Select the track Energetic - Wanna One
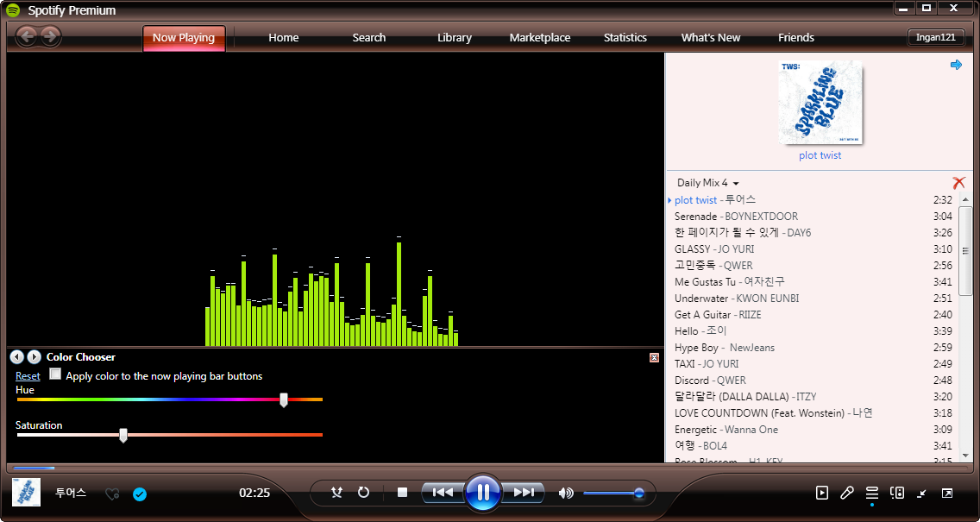This screenshot has width=980, height=522. coord(814,430)
